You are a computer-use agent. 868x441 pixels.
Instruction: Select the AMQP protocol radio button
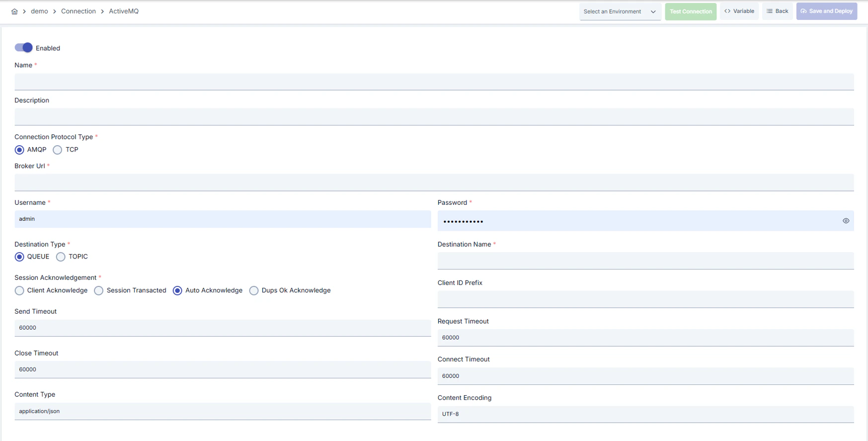coord(19,150)
